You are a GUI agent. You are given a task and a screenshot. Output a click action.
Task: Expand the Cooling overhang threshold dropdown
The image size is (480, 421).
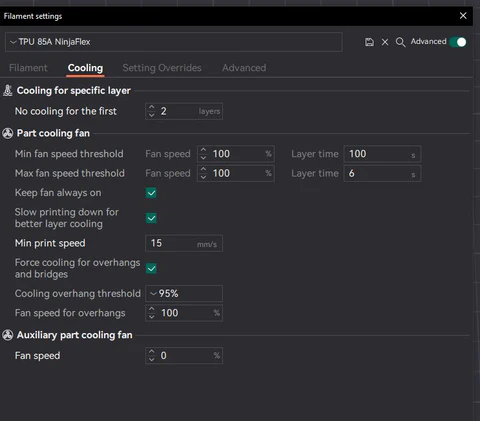pyautogui.click(x=184, y=294)
